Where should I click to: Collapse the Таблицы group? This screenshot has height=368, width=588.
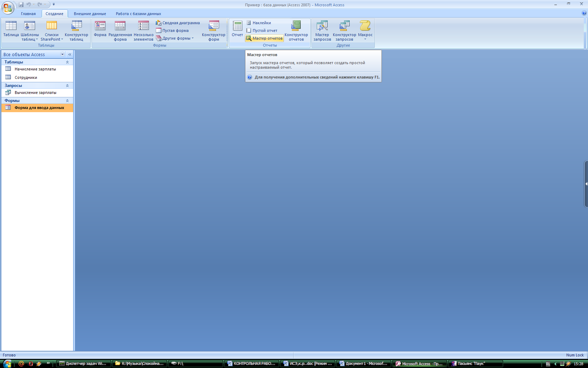[67, 62]
